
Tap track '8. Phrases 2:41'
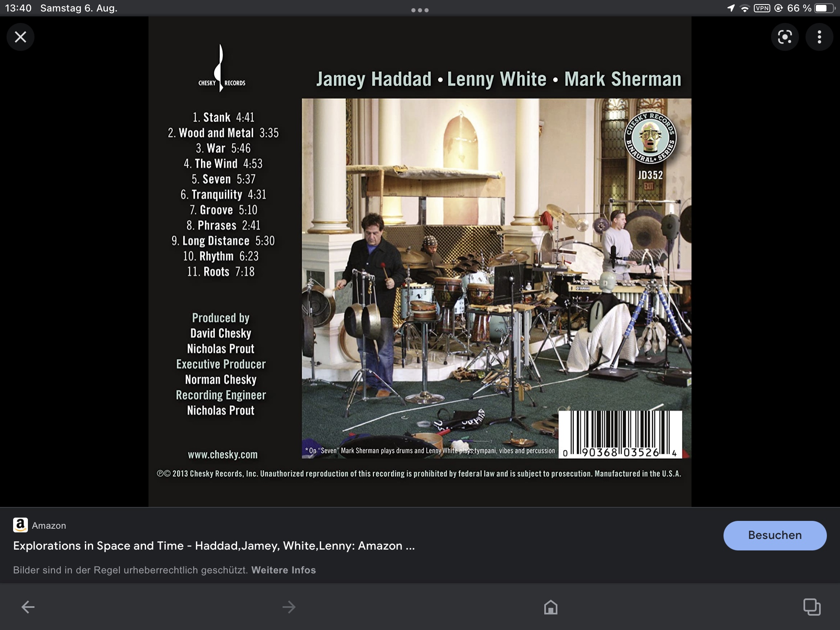[224, 226]
